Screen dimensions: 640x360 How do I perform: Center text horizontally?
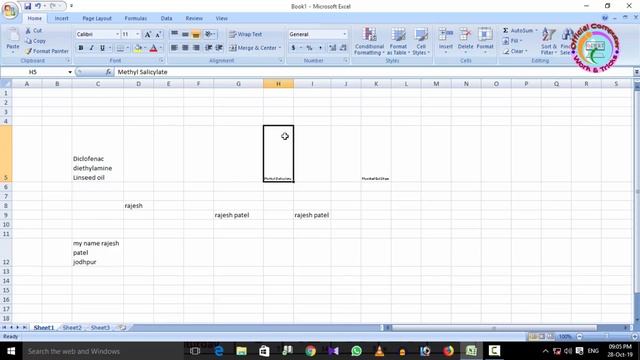(x=185, y=48)
